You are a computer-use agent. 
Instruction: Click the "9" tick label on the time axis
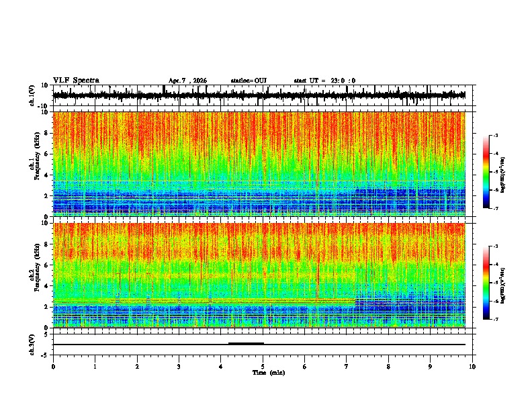tap(430, 367)
